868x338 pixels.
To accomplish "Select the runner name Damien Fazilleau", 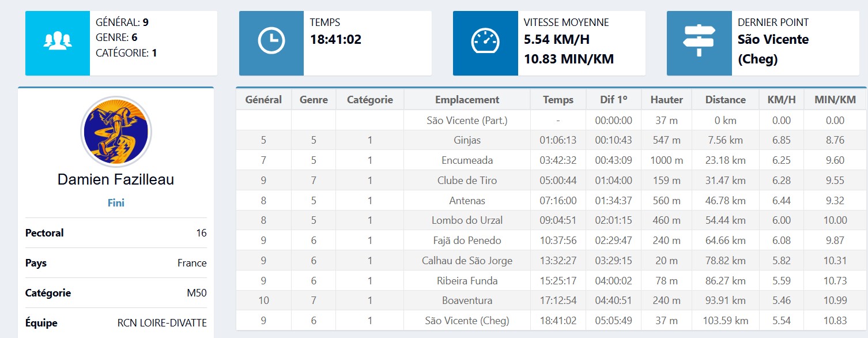I will click(x=116, y=179).
